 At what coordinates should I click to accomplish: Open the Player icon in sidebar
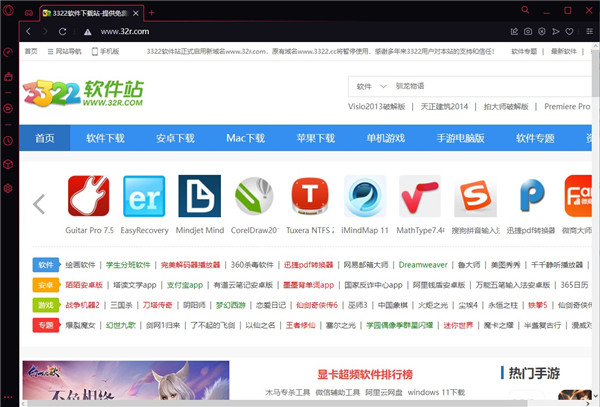coord(8,109)
